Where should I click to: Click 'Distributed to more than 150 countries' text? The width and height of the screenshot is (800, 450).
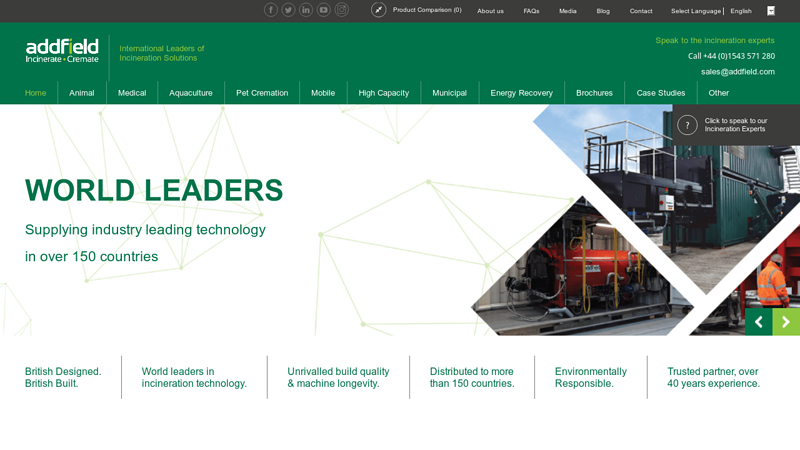472,378
